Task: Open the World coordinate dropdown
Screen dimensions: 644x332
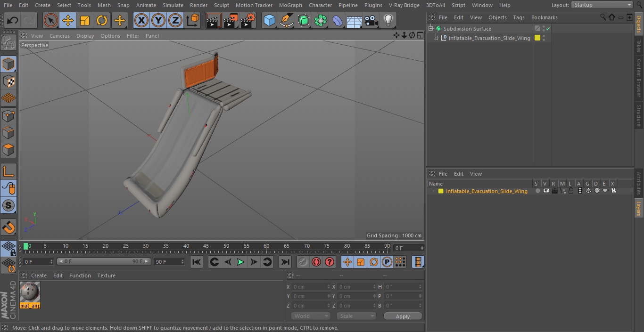Action: (x=310, y=316)
